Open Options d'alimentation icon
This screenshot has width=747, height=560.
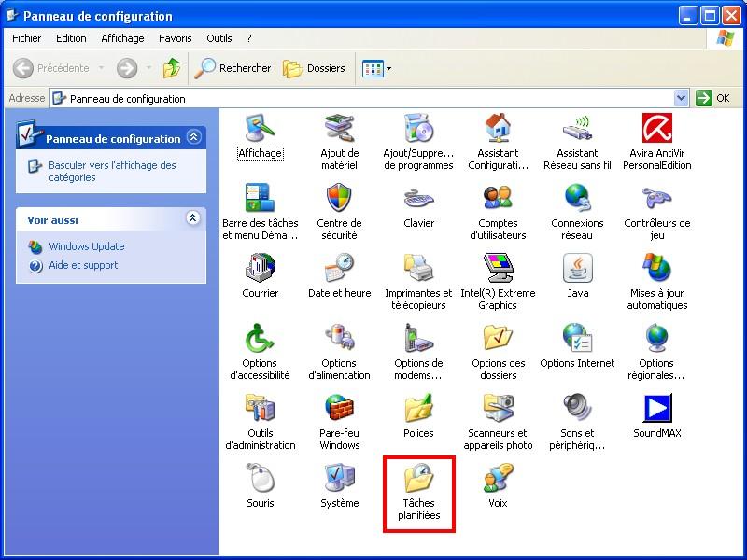coord(339,338)
